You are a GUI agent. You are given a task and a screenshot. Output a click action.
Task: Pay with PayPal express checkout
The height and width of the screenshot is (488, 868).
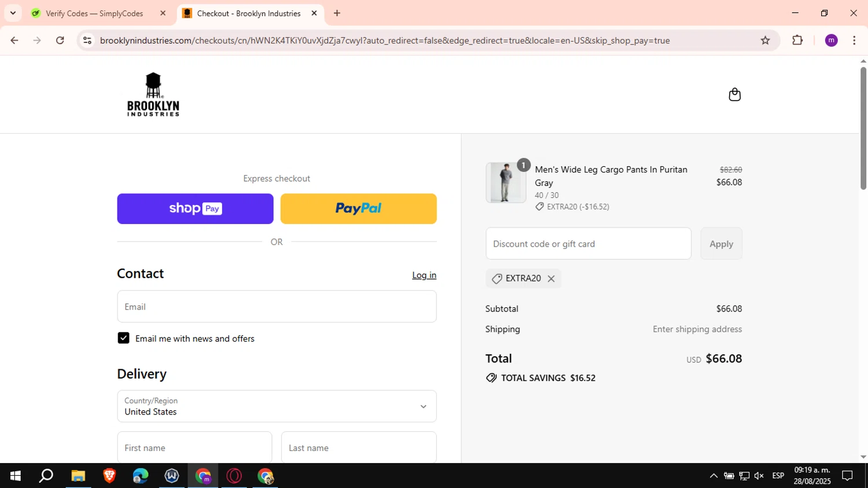point(358,208)
